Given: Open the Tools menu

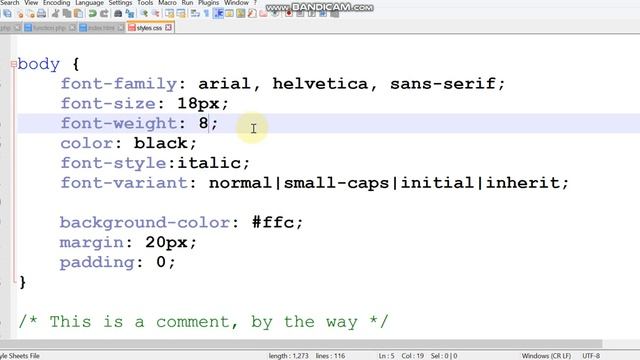Looking at the screenshot, I should (x=145, y=3).
